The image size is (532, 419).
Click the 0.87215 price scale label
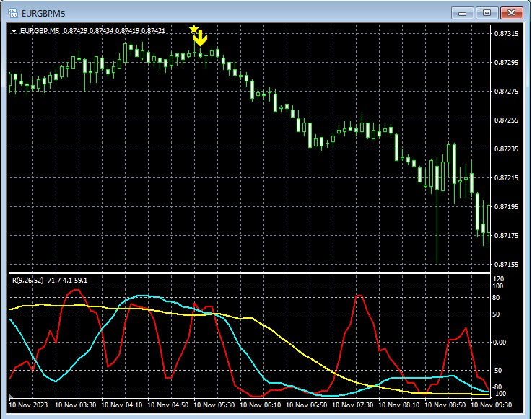pyautogui.click(x=506, y=177)
